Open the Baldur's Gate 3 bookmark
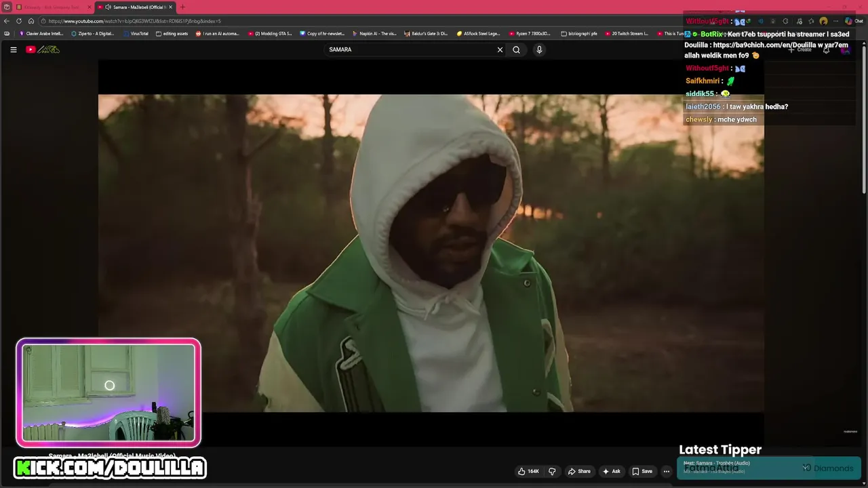Viewport: 868px width, 488px height. [426, 33]
